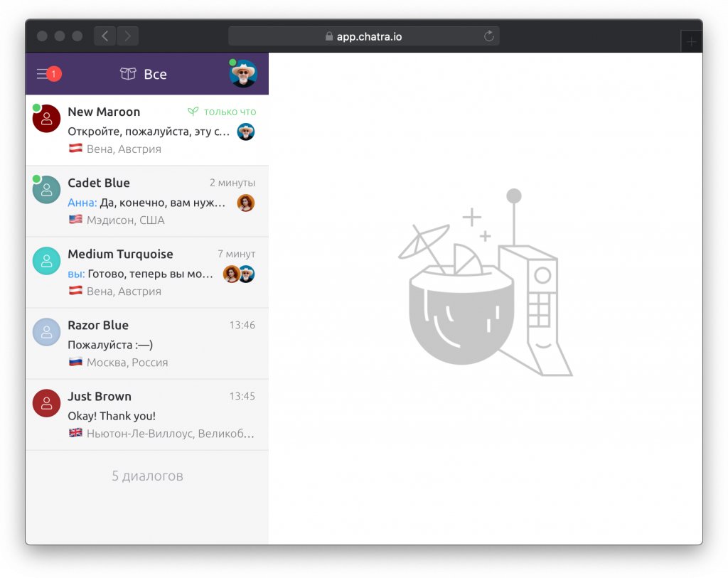Open a new browser tab with plus button
Image resolution: width=728 pixels, height=578 pixels.
pyautogui.click(x=691, y=42)
